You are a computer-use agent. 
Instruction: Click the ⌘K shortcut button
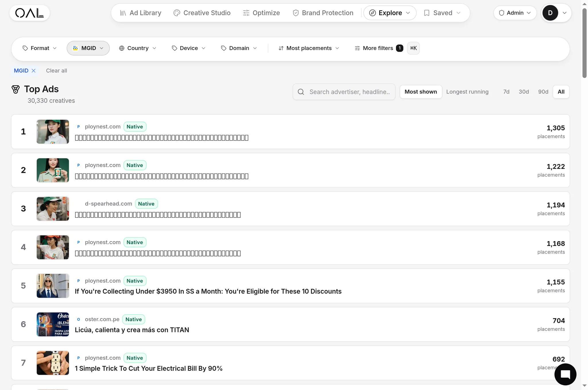pyautogui.click(x=413, y=48)
